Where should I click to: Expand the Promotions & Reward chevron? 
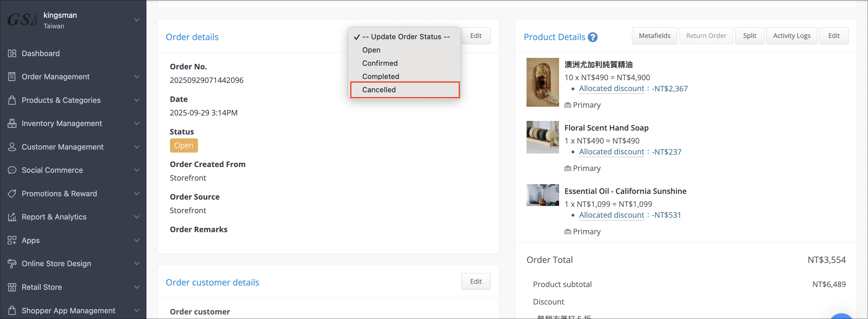click(x=137, y=194)
